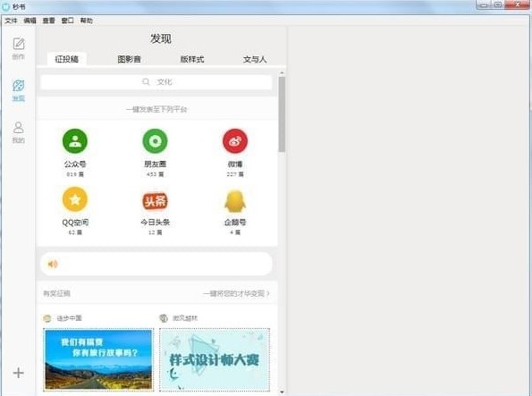Open the 我的 profile icon in sidebar

(x=18, y=128)
